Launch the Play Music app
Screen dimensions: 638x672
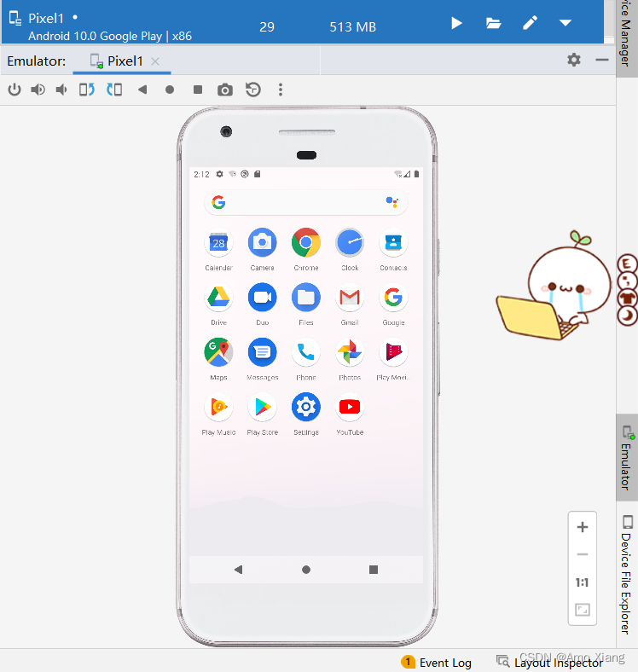point(218,414)
